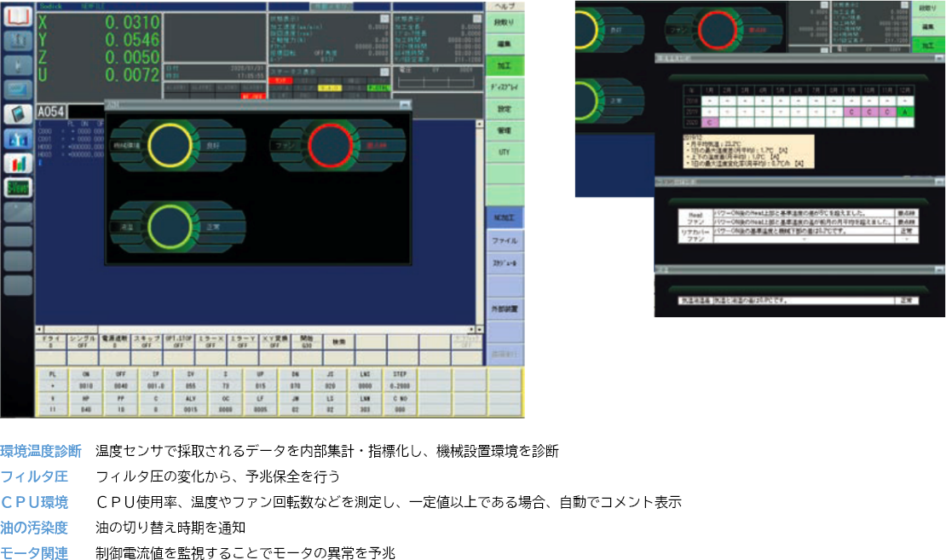Select the highlighted 加工 menu button
The height and width of the screenshot is (560, 946).
(505, 66)
